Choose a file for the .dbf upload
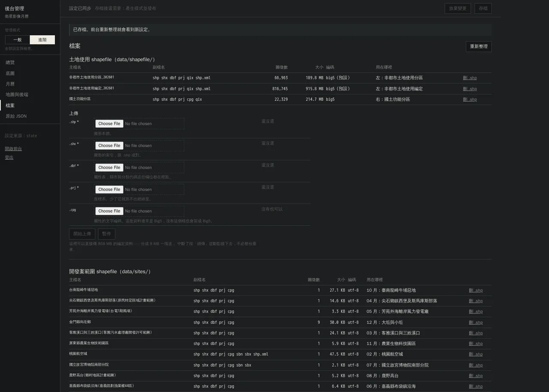 [109, 168]
